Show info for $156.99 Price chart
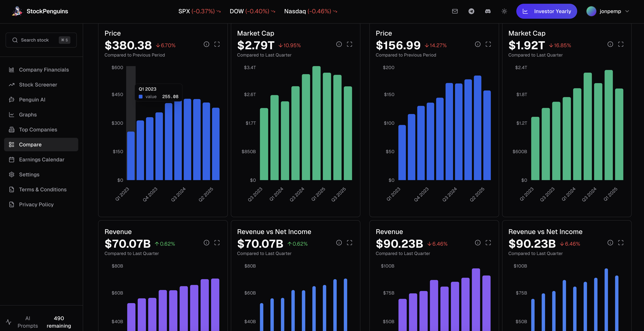This screenshot has width=644, height=331. (x=478, y=44)
